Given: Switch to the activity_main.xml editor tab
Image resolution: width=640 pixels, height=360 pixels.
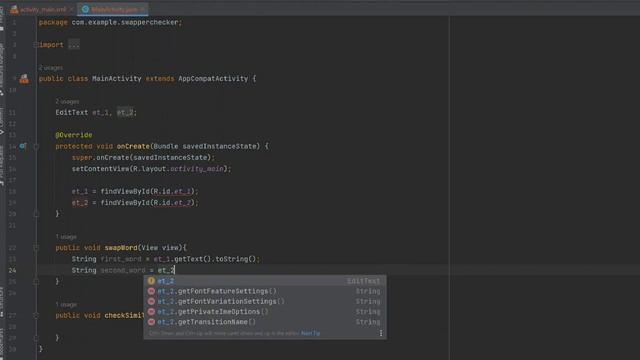Looking at the screenshot, I should tap(38, 9).
